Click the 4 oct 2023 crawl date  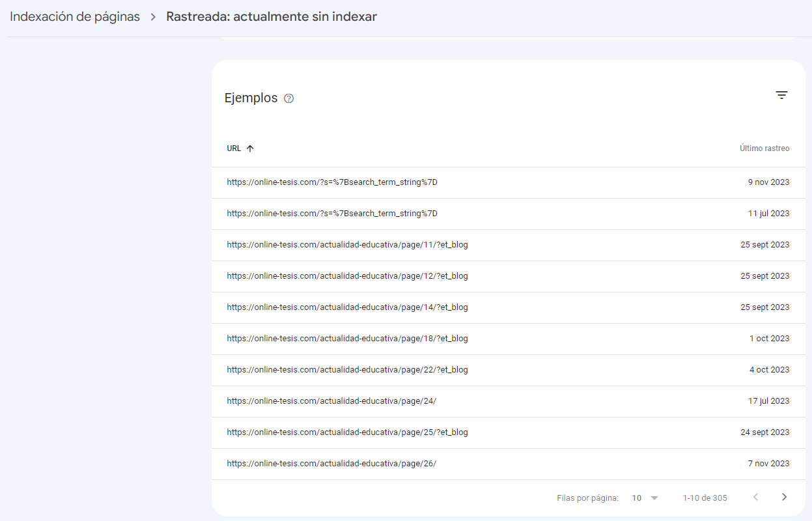(769, 370)
